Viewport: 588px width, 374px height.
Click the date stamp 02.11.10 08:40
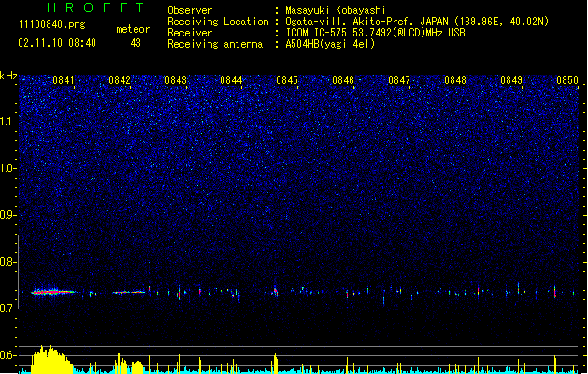[57, 43]
